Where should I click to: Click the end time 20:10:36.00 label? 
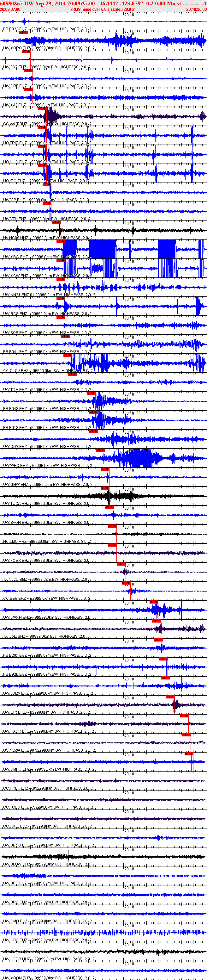196,9
